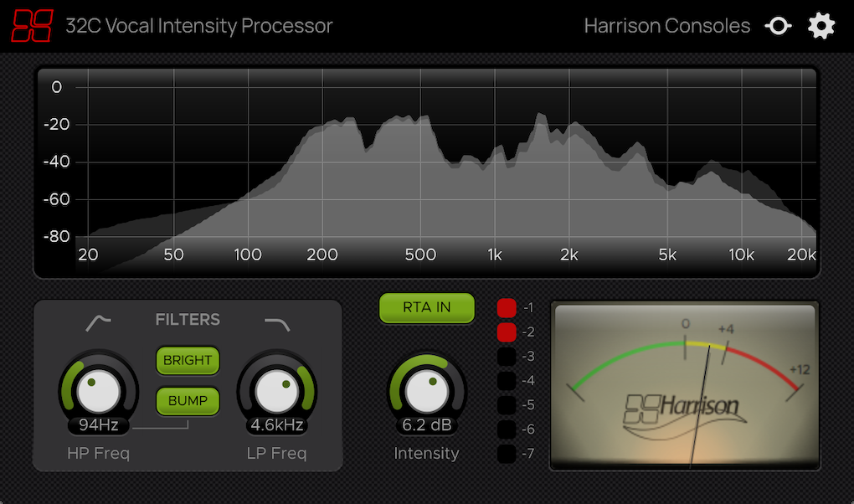Click the 6.2 dB Intensity readout
This screenshot has width=854, height=504.
pyautogui.click(x=426, y=425)
